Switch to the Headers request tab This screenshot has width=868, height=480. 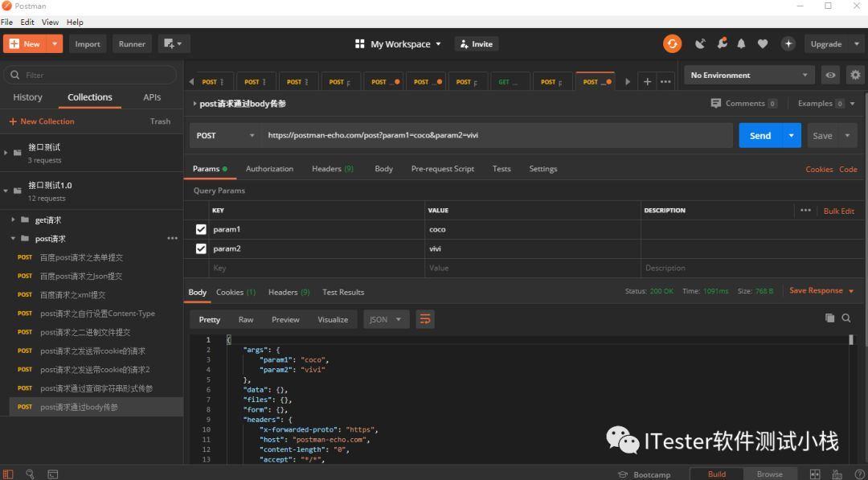333,169
